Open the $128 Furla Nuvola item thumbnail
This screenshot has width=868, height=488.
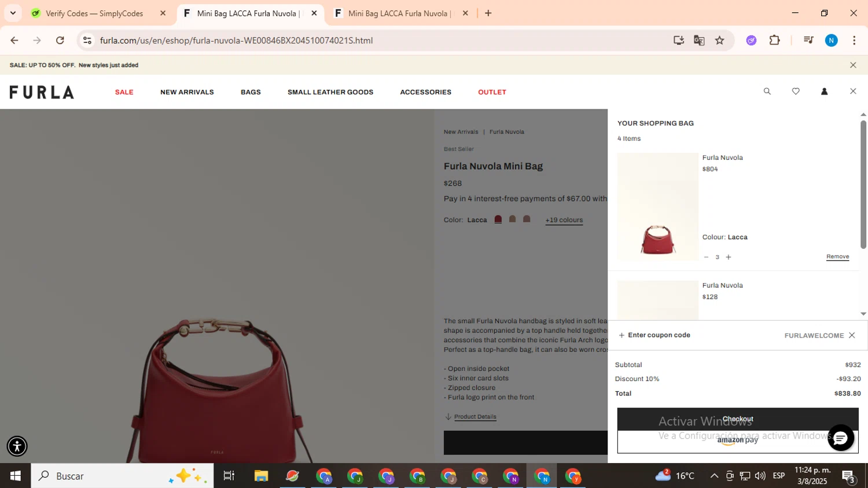(658, 300)
